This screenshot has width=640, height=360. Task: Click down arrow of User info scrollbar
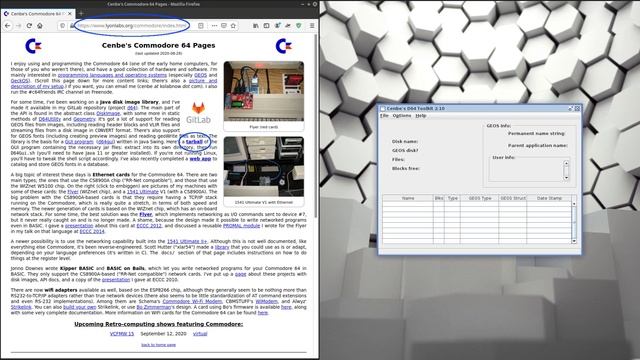(x=566, y=178)
